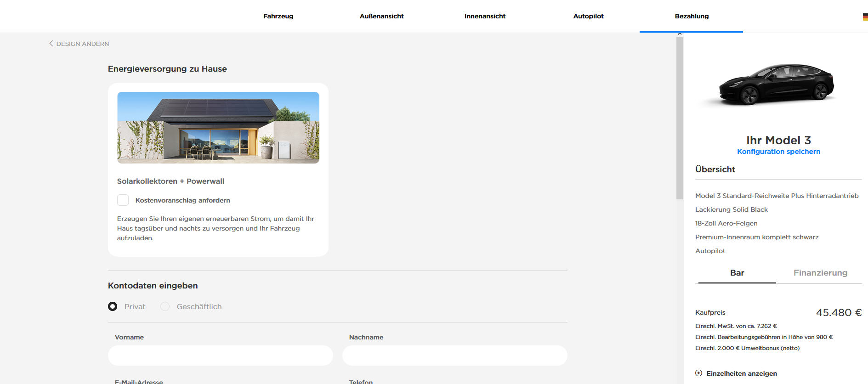Click the Design ändern link
The image size is (868, 384).
83,44
